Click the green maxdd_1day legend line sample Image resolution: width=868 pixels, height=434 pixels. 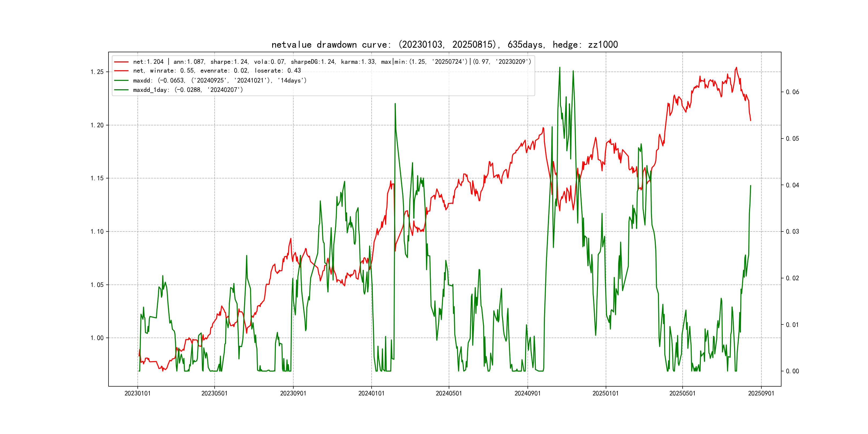tap(121, 90)
